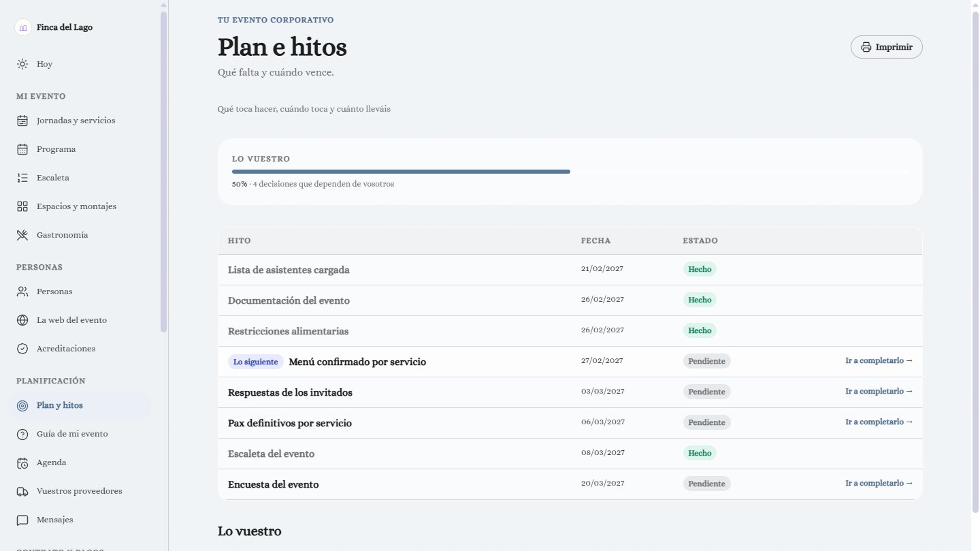Click the target icon for Plan y hitos

(22, 405)
